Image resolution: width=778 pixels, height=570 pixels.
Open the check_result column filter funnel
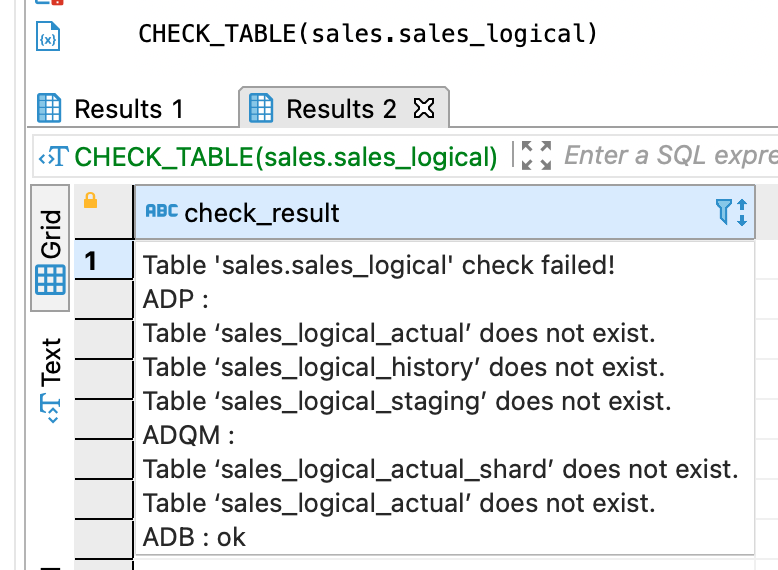tap(723, 212)
